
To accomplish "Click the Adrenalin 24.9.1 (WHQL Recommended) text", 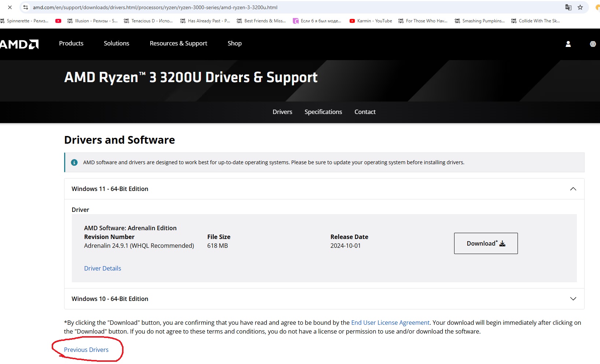I will [139, 246].
